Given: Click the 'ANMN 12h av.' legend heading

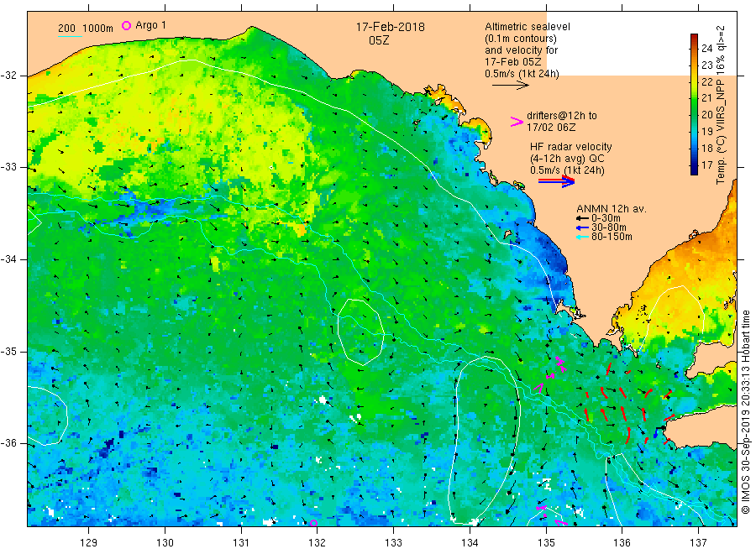Looking at the screenshot, I should point(612,209).
